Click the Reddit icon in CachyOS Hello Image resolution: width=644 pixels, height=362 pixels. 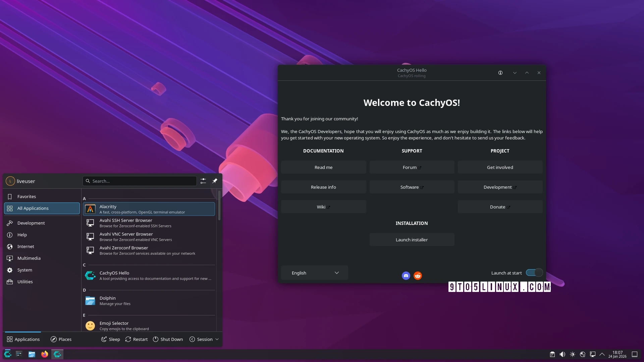pyautogui.click(x=418, y=276)
